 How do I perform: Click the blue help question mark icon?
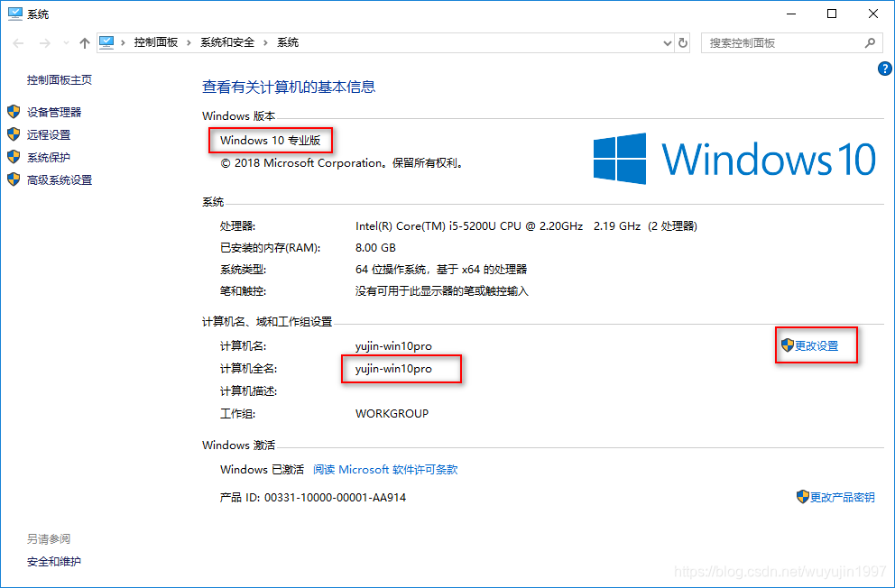click(x=884, y=69)
